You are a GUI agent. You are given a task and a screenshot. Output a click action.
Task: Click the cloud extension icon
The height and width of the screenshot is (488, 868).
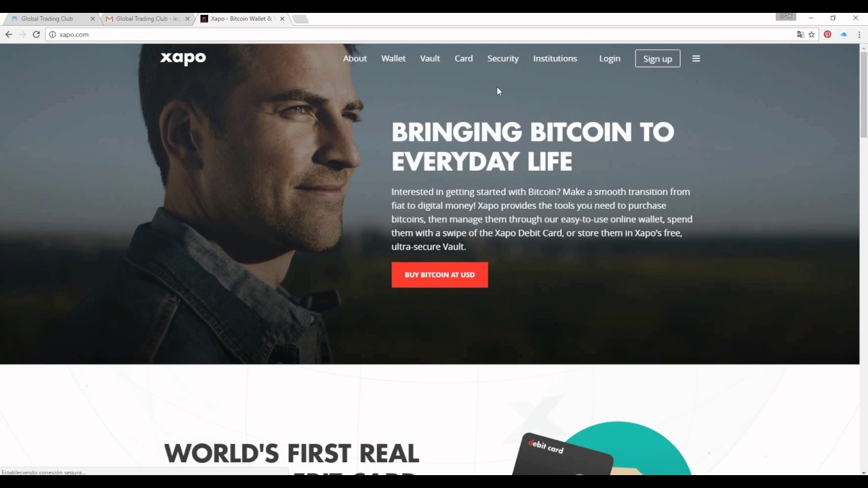844,35
